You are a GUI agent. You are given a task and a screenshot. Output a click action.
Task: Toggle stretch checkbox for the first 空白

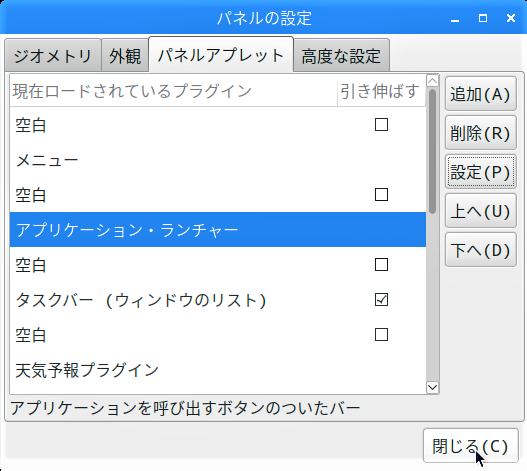click(x=381, y=125)
